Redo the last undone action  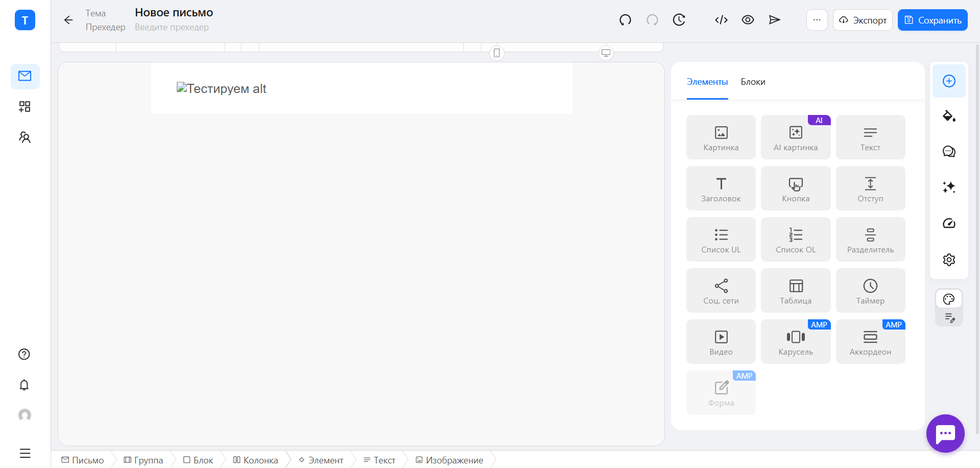[x=652, y=20]
